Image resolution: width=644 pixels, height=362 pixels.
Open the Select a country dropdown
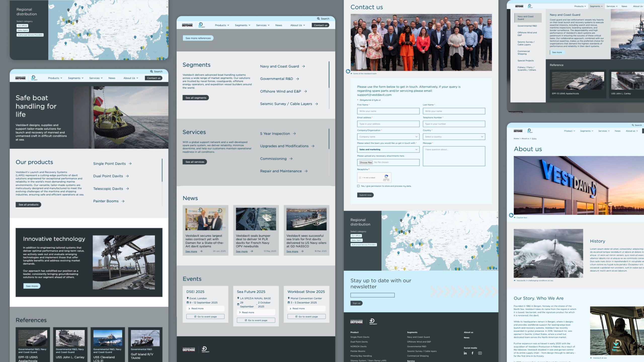click(454, 137)
